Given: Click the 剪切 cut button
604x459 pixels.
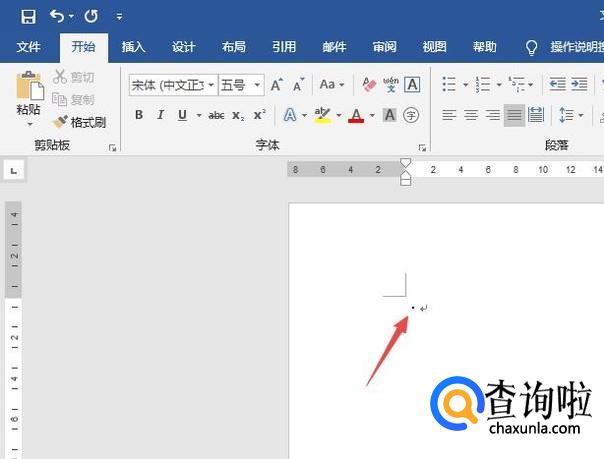Looking at the screenshot, I should click(x=74, y=77).
